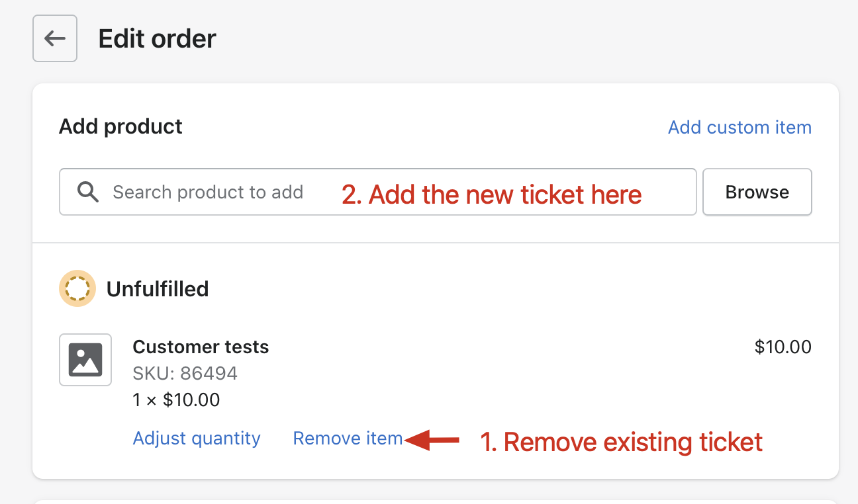Click the divider line above the Unfulfilled section
858x504 pixels.
tap(436, 243)
